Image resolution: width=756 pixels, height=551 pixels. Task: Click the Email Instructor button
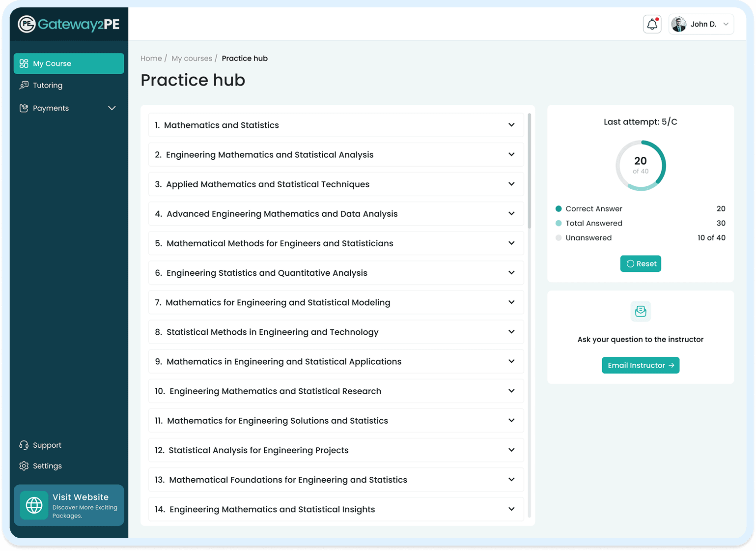[x=640, y=365]
